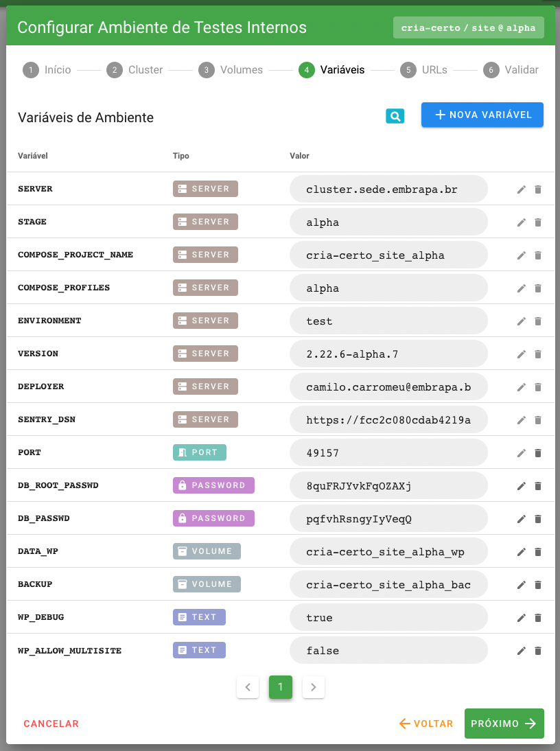The height and width of the screenshot is (751, 560).
Task: Delete the DATA_WP variable
Action: [538, 552]
